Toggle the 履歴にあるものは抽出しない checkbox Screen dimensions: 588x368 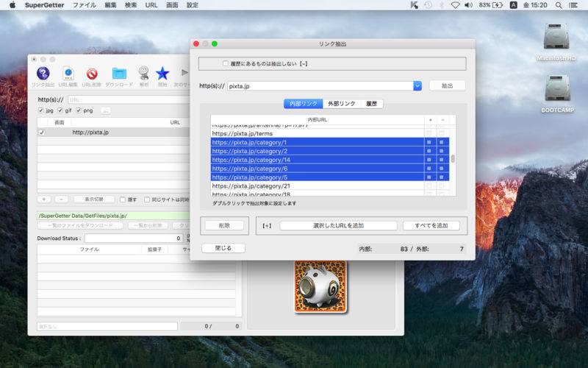tap(226, 63)
